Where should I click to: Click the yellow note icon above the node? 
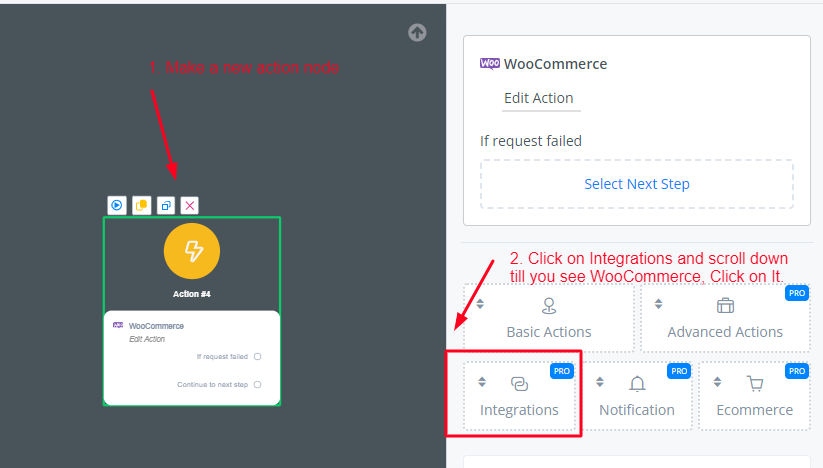(142, 205)
